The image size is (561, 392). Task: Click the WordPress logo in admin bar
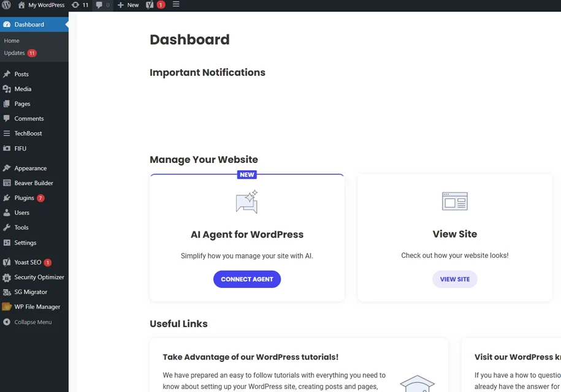tap(7, 5)
